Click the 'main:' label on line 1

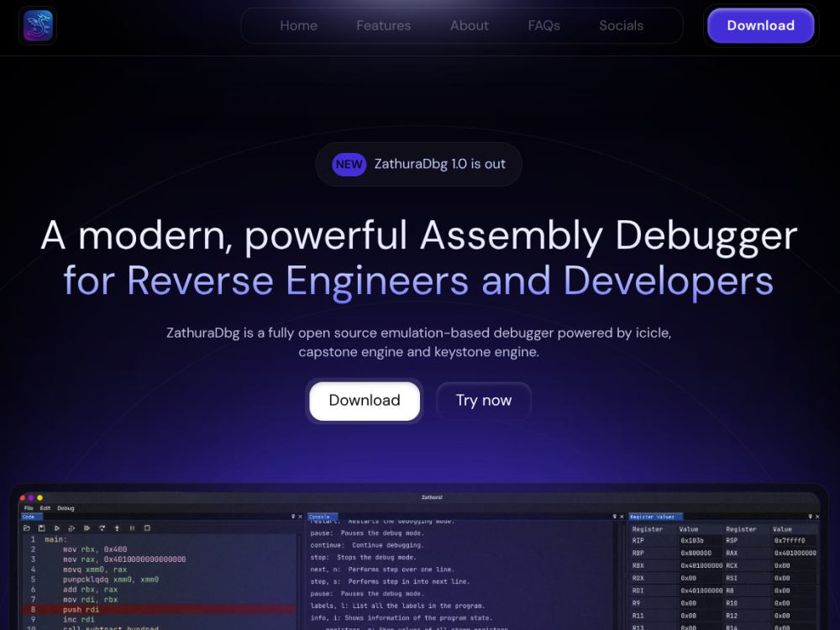55,539
